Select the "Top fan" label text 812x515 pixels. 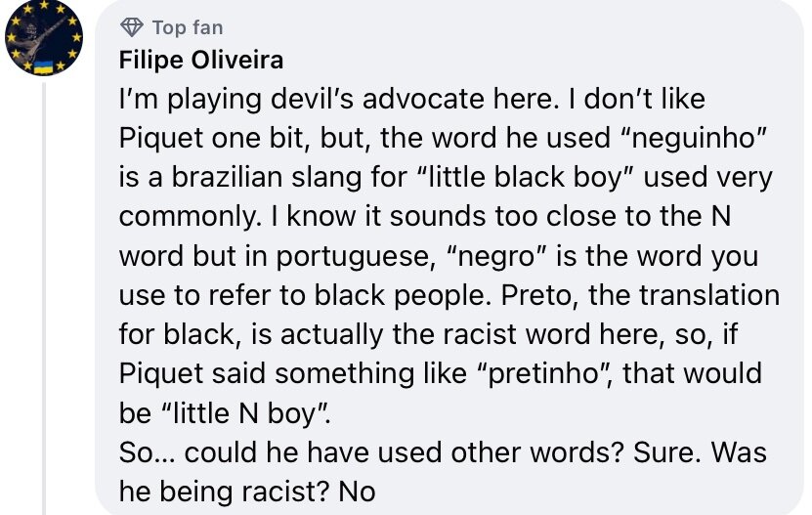tap(188, 27)
